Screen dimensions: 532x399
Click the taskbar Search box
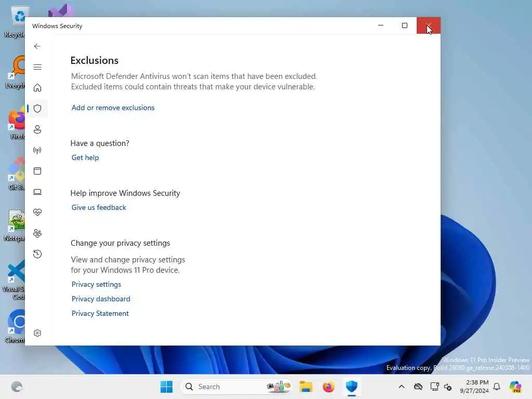click(x=236, y=387)
